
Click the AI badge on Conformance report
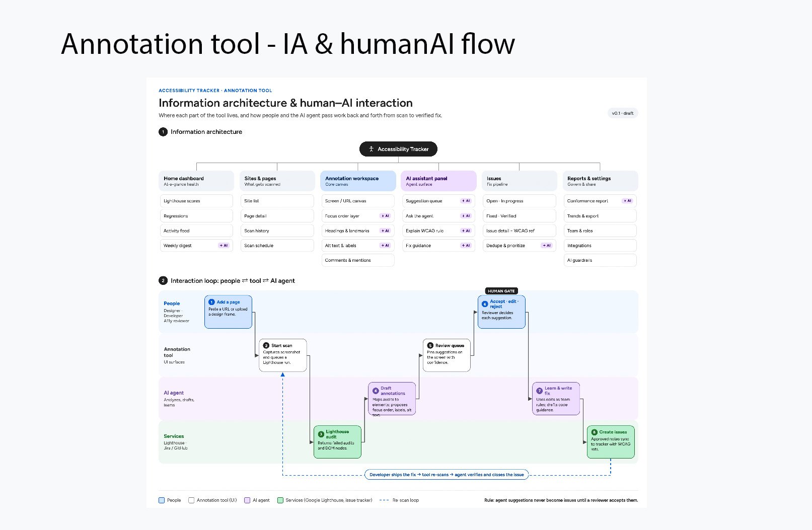pos(627,201)
